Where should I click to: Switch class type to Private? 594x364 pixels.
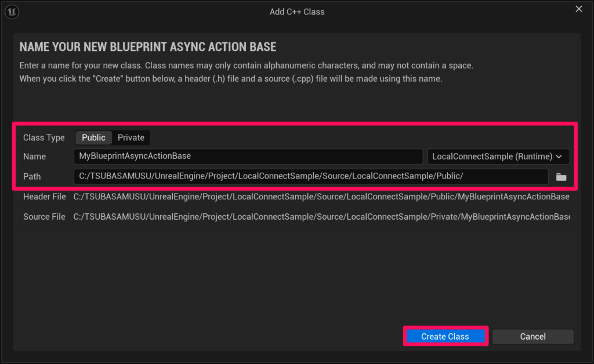131,137
